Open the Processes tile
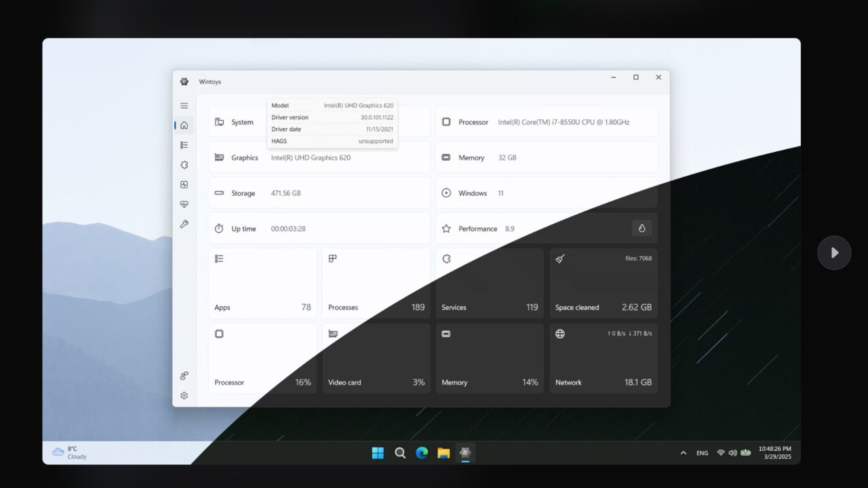This screenshot has width=868, height=488. pos(376,283)
